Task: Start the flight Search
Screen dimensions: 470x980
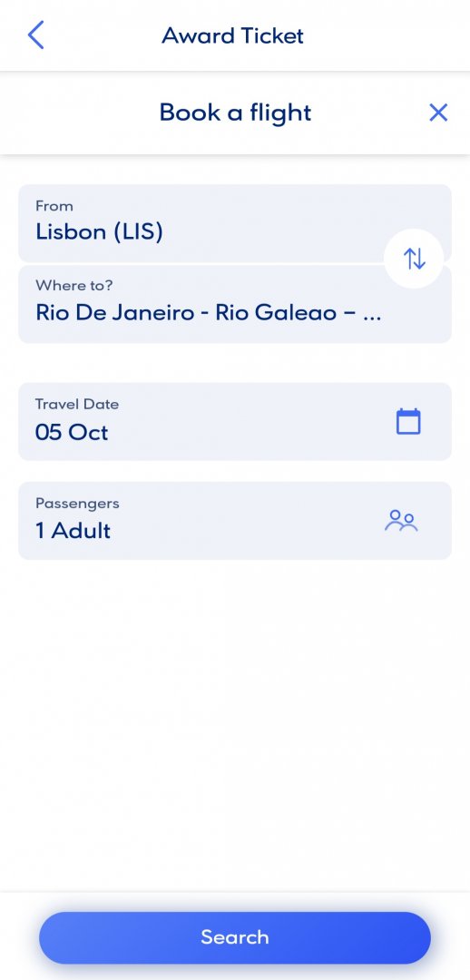Action: click(235, 937)
